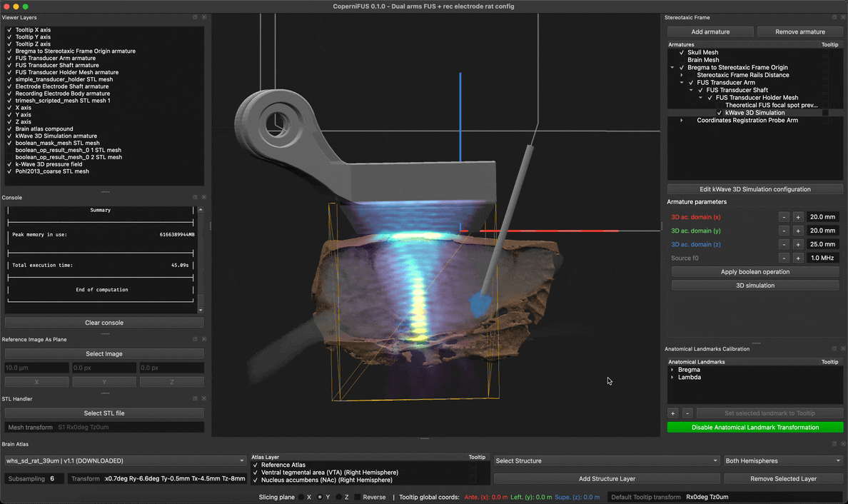Increase 3D ac. domain (z) value
Viewport: 848px width, 504px height.
point(798,244)
